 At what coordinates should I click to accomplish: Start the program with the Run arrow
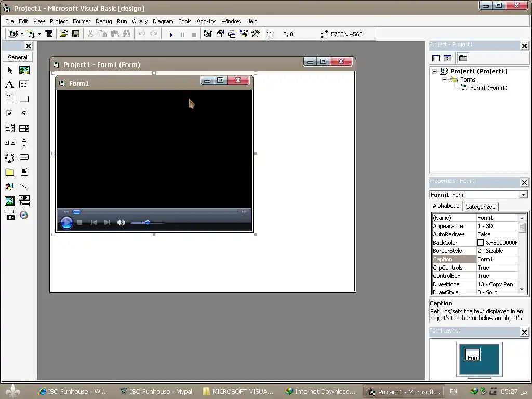point(171,35)
